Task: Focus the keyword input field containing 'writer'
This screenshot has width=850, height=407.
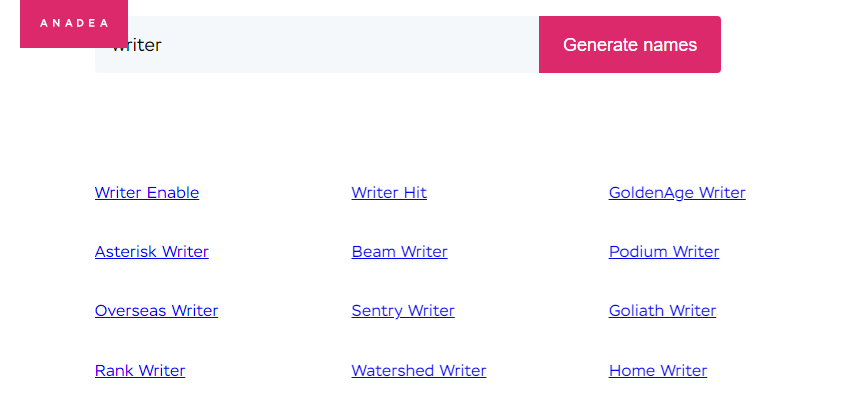Action: tap(317, 44)
